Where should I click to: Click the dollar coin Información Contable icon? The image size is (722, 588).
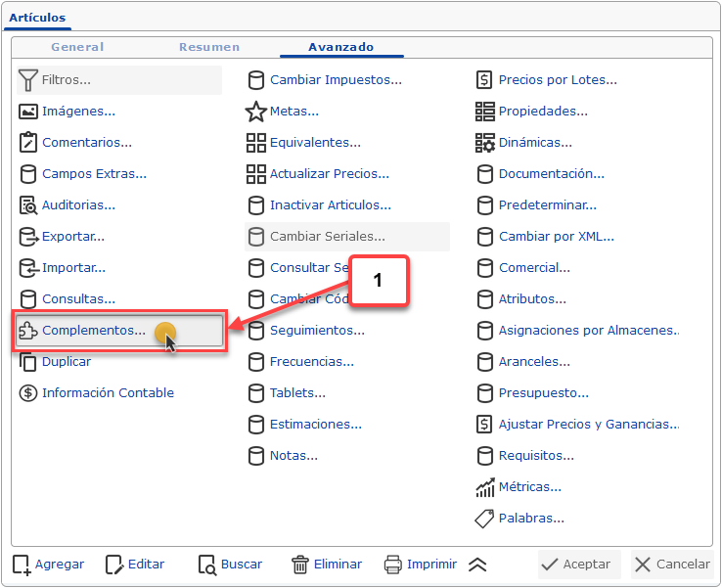click(28, 392)
